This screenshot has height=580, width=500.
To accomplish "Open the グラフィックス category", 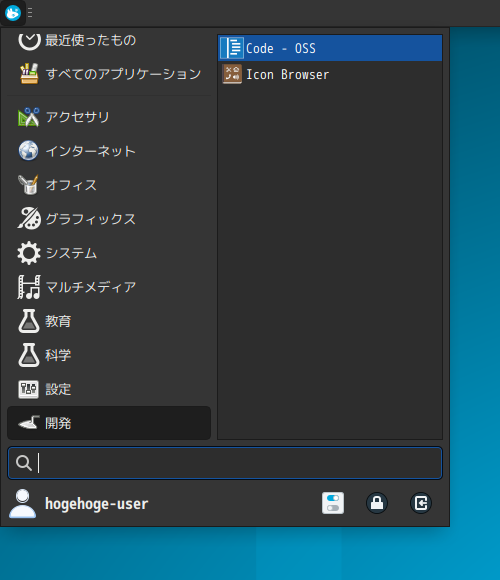I will pos(109,219).
